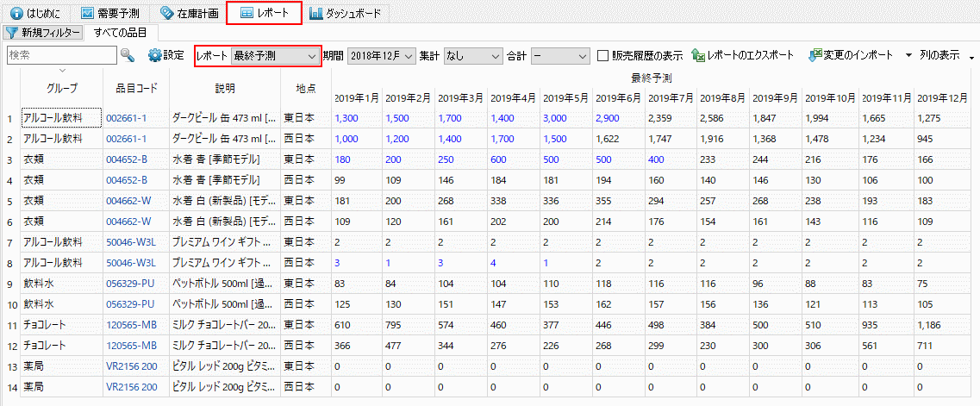
Task: Switch to the 需要予測 tab
Action: (x=112, y=14)
